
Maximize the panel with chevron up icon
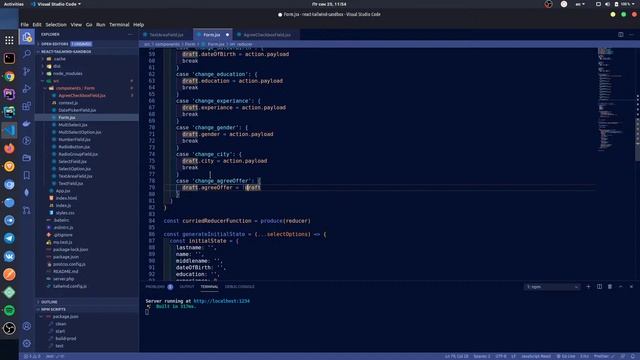coord(620,287)
